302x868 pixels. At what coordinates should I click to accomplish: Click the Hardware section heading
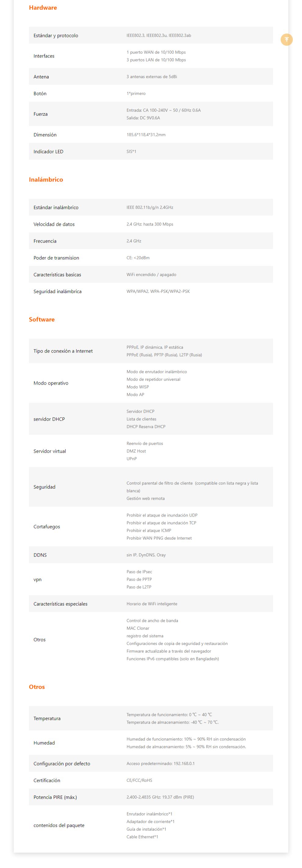43,8
